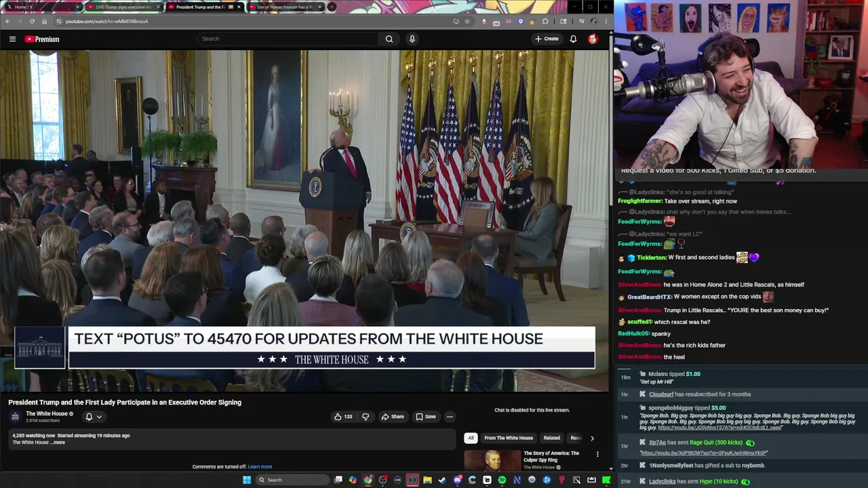The width and height of the screenshot is (868, 488).
Task: Click the Windows taskbar Search box
Action: [x=292, y=480]
